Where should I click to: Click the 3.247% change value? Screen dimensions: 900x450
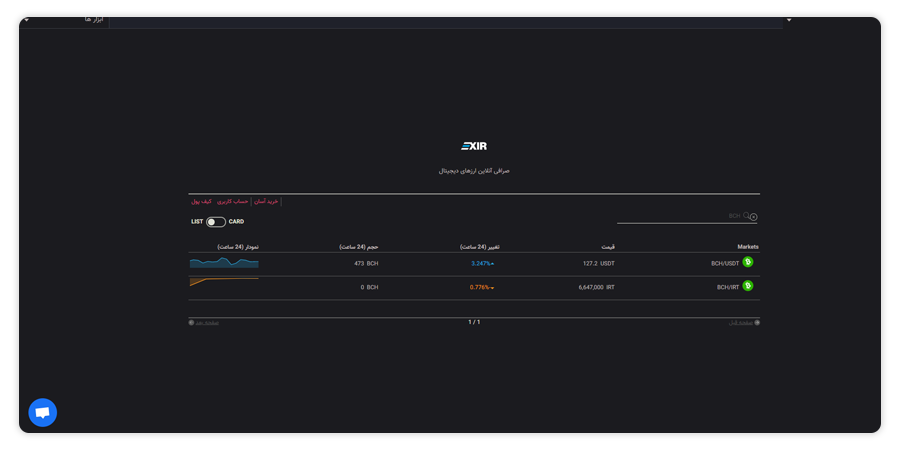pyautogui.click(x=482, y=263)
